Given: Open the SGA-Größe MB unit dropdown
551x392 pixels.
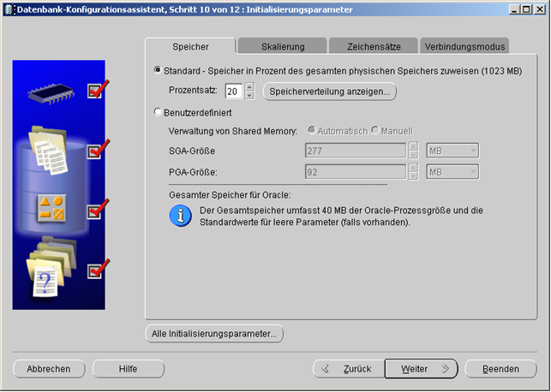Looking at the screenshot, I should coord(452,151).
